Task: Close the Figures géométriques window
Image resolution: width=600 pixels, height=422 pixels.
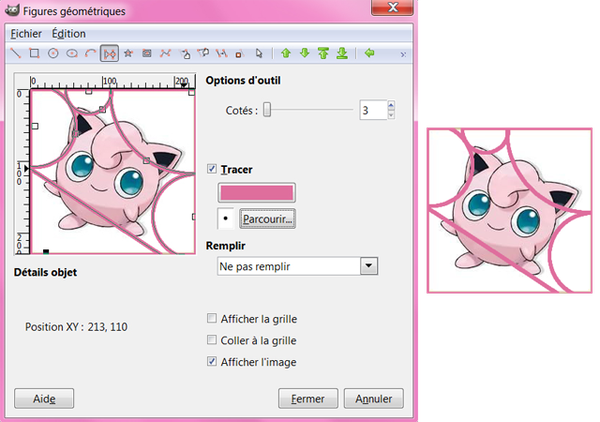Action: (393, 7)
